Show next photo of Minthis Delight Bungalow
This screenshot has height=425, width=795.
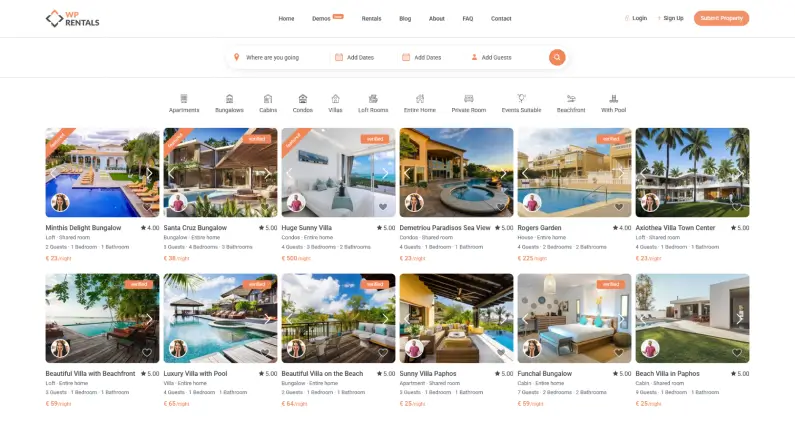pyautogui.click(x=149, y=173)
